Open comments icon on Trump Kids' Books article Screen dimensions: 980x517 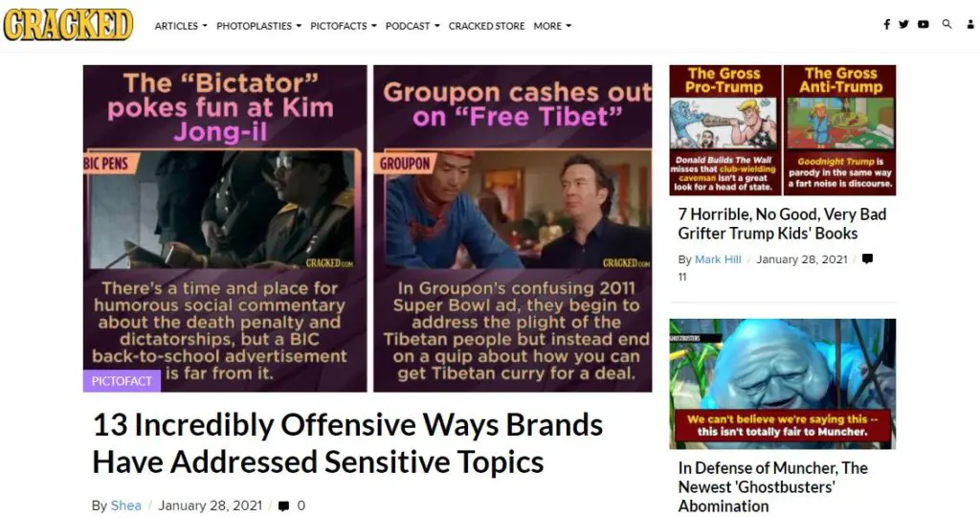point(867,258)
